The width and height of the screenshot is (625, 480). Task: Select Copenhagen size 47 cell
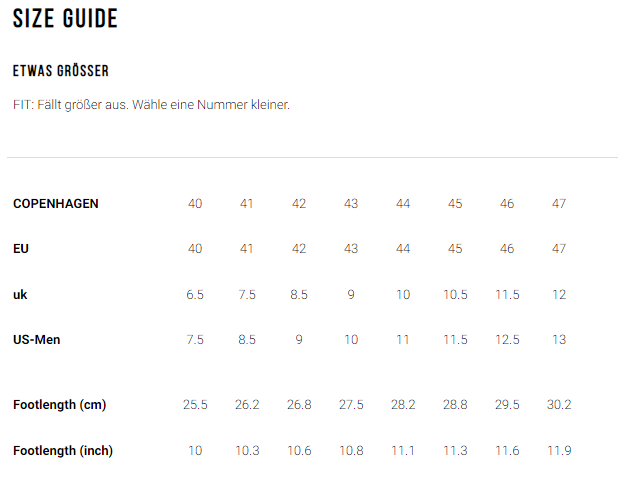(559, 204)
